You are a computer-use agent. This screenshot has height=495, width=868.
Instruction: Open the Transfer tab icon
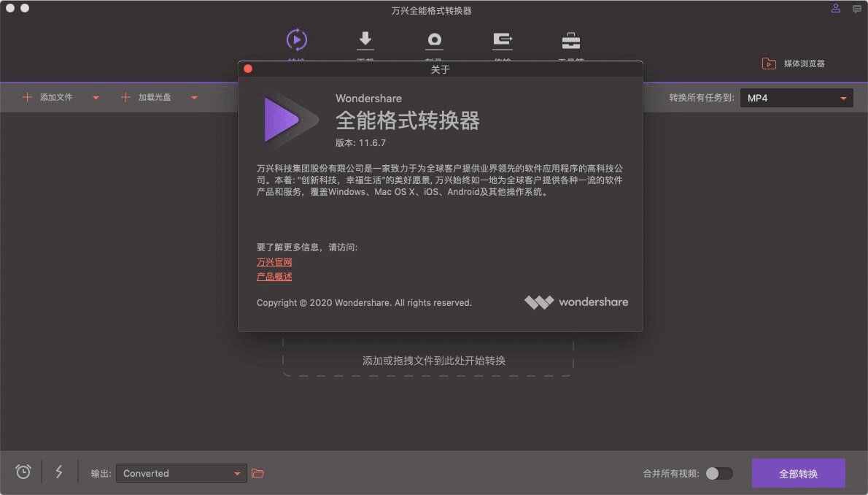click(x=502, y=40)
